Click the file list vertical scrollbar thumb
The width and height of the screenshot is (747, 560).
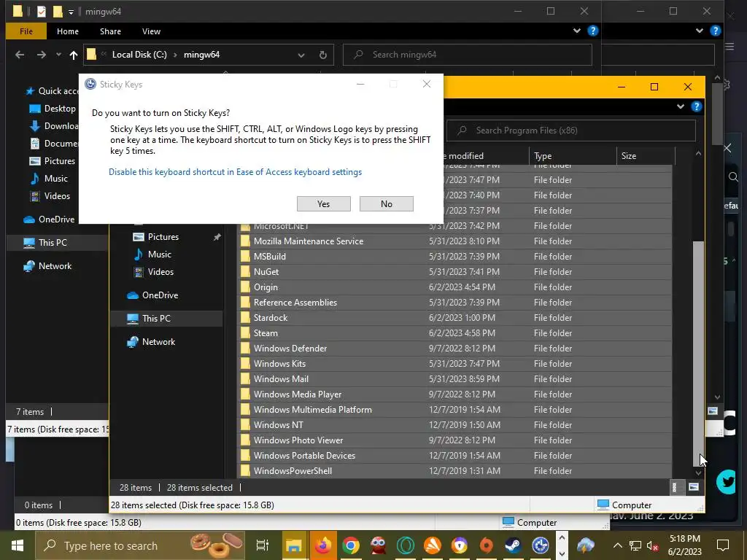coord(698,352)
